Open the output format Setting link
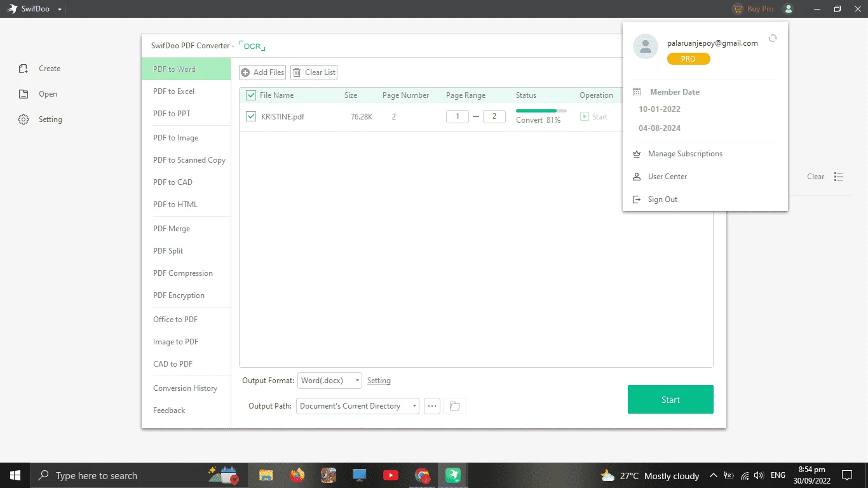 (x=379, y=381)
